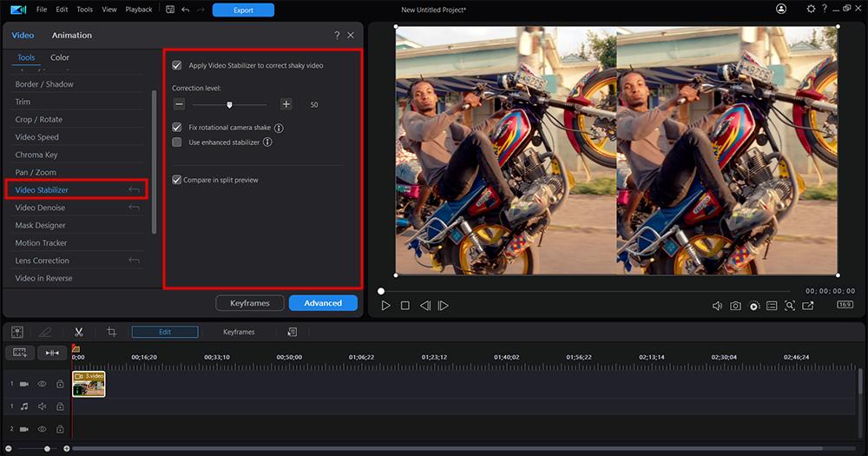Open the File menu

tap(42, 10)
